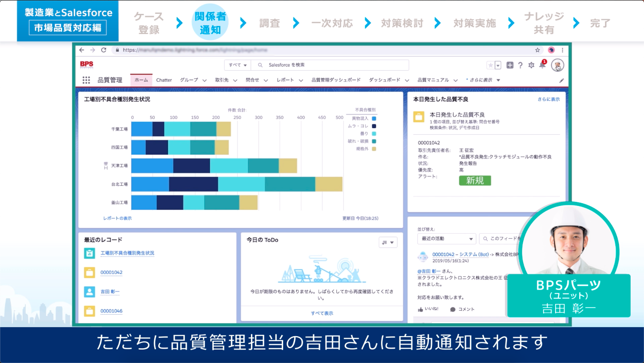Click the case icon next to 00001046
Viewport: 644px width, 363px height.
(89, 311)
